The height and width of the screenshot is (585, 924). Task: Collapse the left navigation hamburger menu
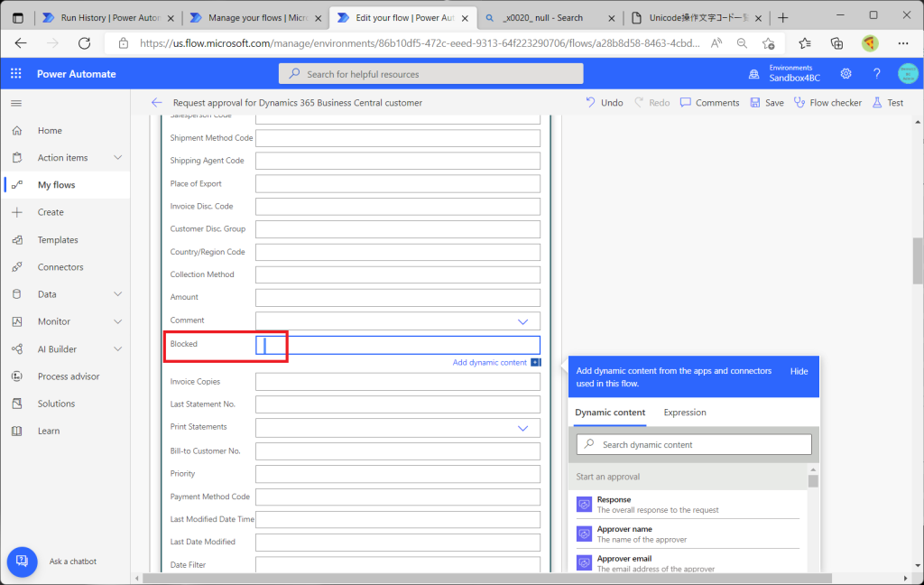click(16, 103)
